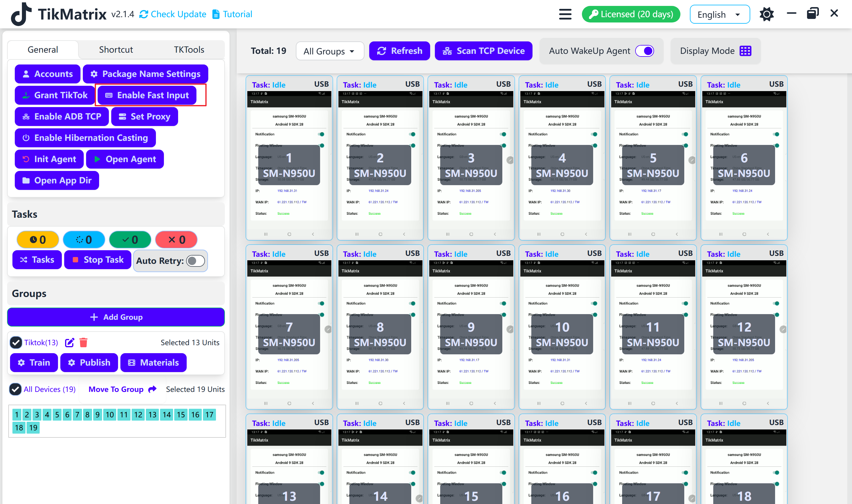Click the Check Update link
This screenshot has width=852, height=504.
pyautogui.click(x=173, y=14)
